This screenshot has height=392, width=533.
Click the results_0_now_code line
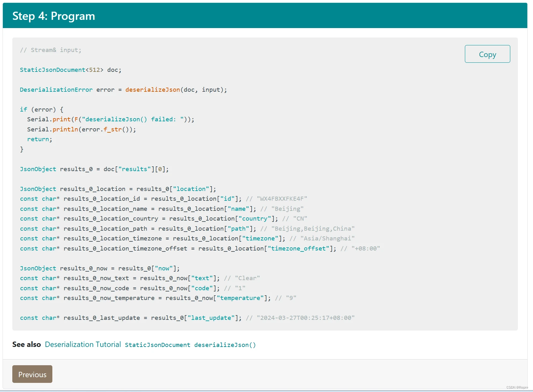[133, 288]
